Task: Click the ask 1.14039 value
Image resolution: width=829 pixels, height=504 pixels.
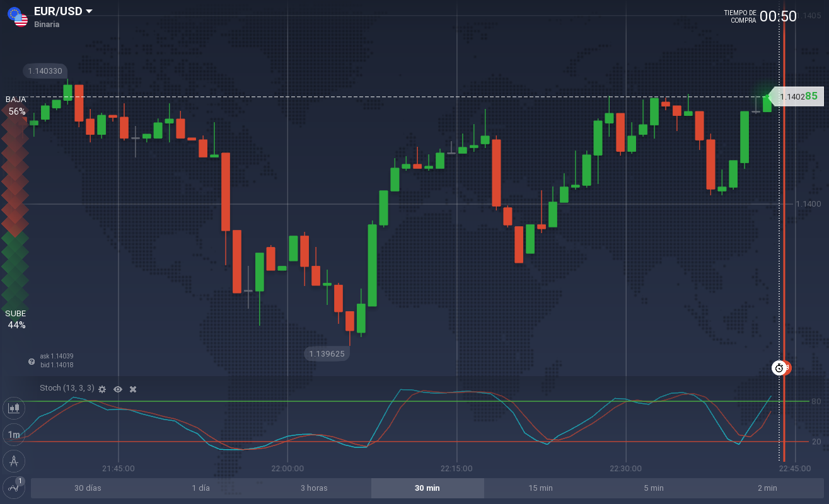Action: coord(57,357)
